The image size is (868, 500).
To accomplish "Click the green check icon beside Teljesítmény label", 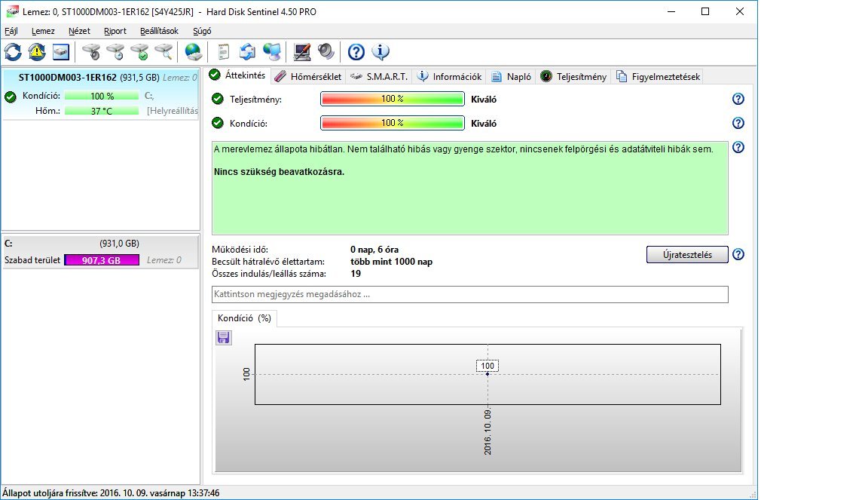I will click(x=218, y=100).
